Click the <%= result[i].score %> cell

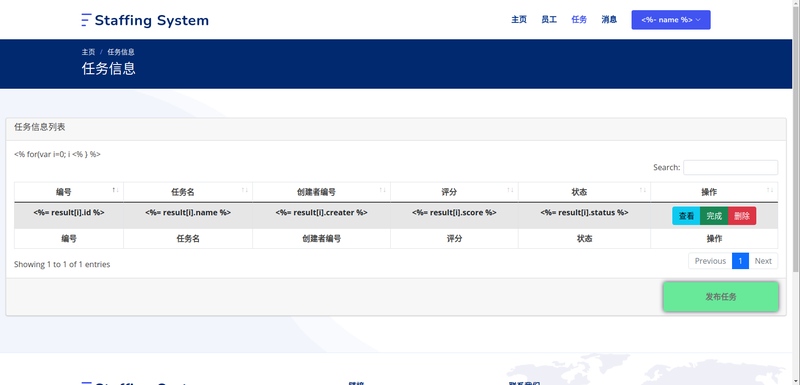point(454,216)
